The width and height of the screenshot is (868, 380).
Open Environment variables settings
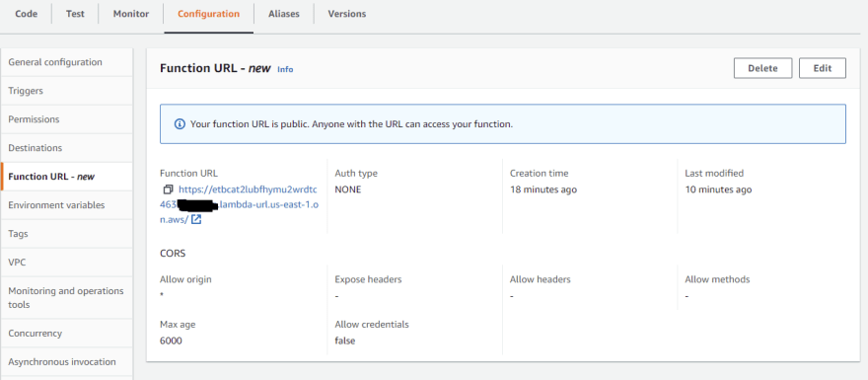click(66, 205)
